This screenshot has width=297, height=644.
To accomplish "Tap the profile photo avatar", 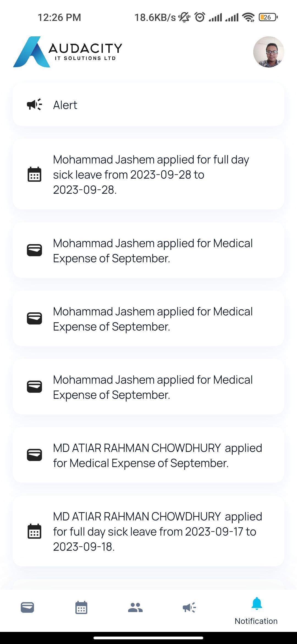I will click(268, 52).
